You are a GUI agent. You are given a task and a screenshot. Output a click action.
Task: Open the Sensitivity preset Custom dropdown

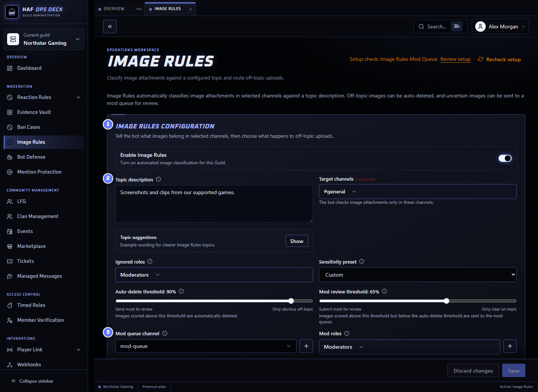coord(418,275)
